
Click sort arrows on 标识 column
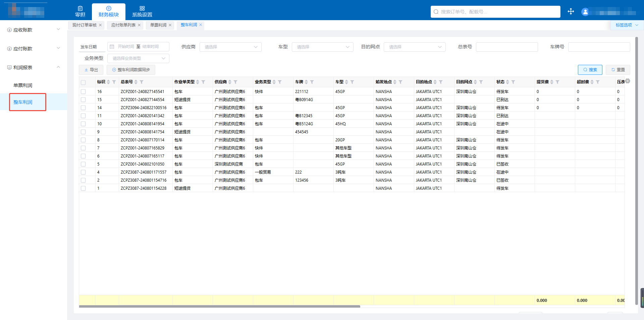108,82
